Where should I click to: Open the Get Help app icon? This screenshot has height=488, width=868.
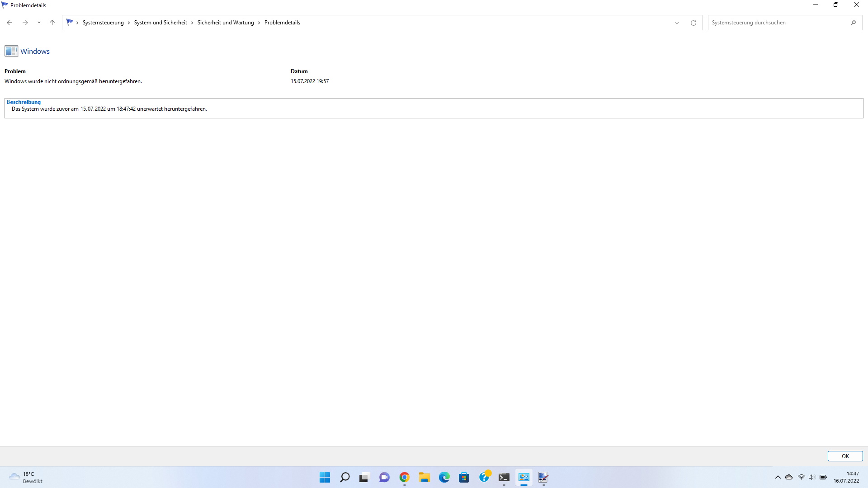pyautogui.click(x=484, y=478)
